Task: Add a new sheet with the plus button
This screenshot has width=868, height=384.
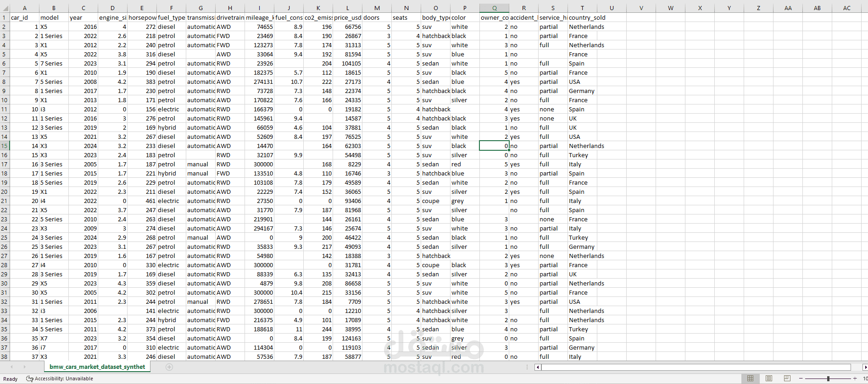Action: 169,367
